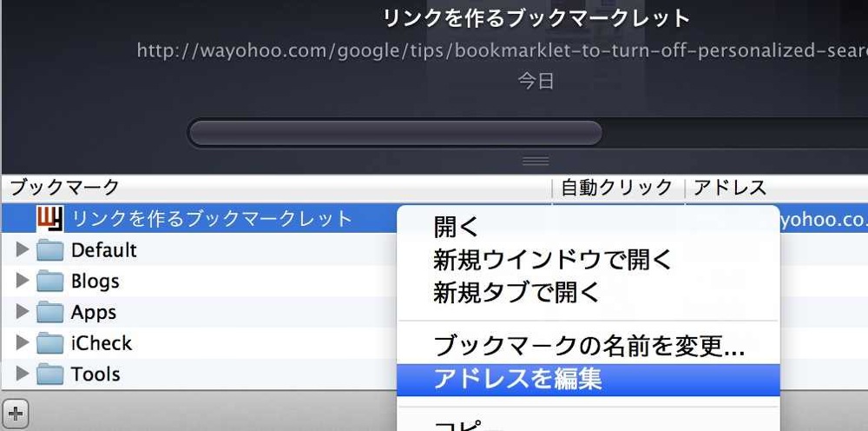Select the リンクを作るブックマークレット bookmark row
868x431 pixels.
434,218
